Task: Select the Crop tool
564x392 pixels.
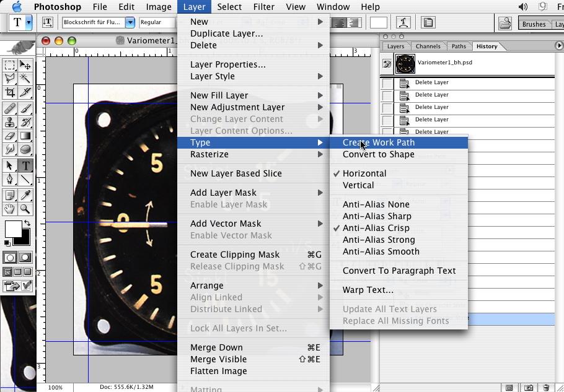Action: pos(10,92)
